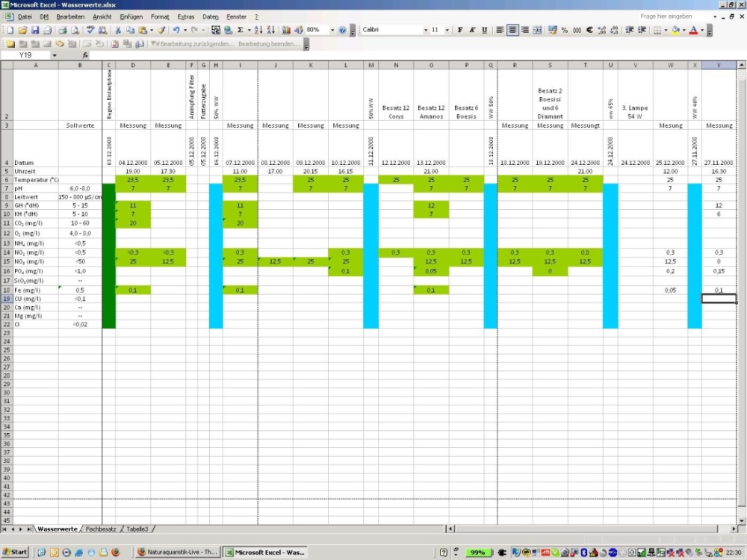Click the Format Painter brush icon
Screen dimensions: 747x560
pos(161,31)
